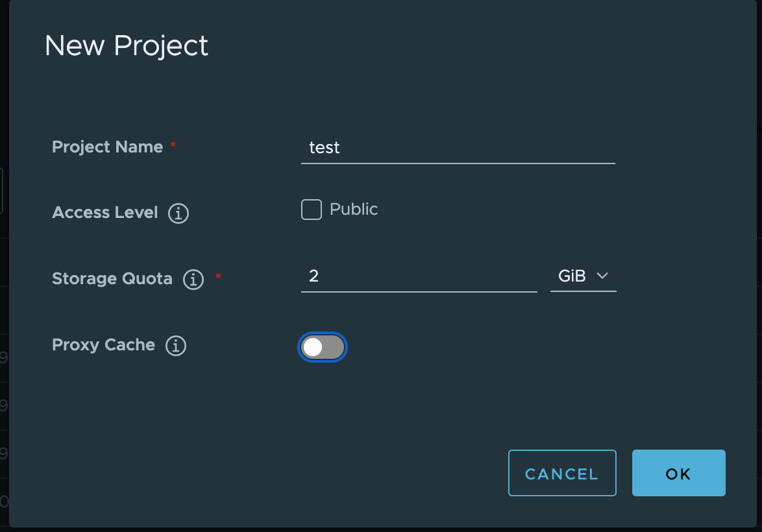Select the New Project title
The height and width of the screenshot is (532, 762).
click(x=126, y=45)
